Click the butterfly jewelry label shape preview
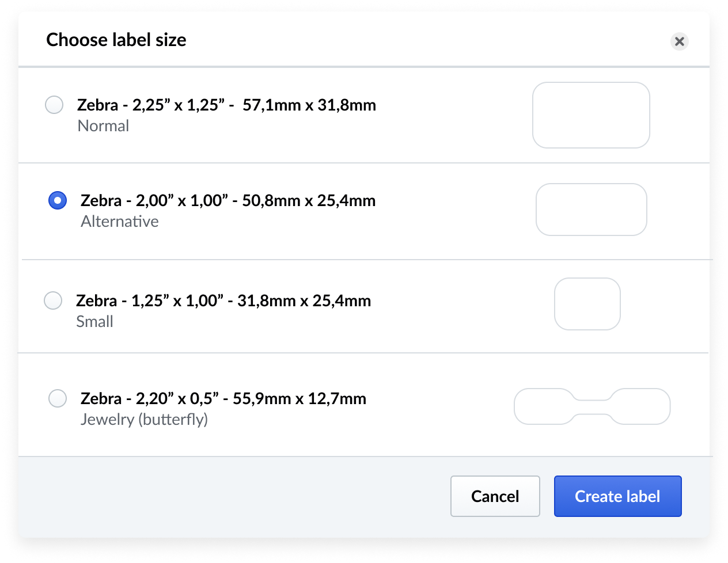The width and height of the screenshot is (728, 563). tap(591, 406)
